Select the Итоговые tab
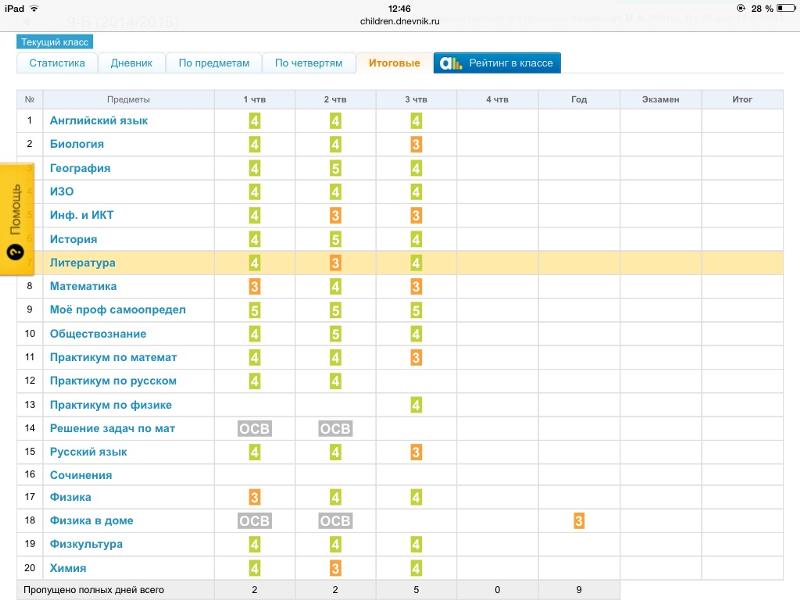The image size is (800, 600). tap(394, 63)
